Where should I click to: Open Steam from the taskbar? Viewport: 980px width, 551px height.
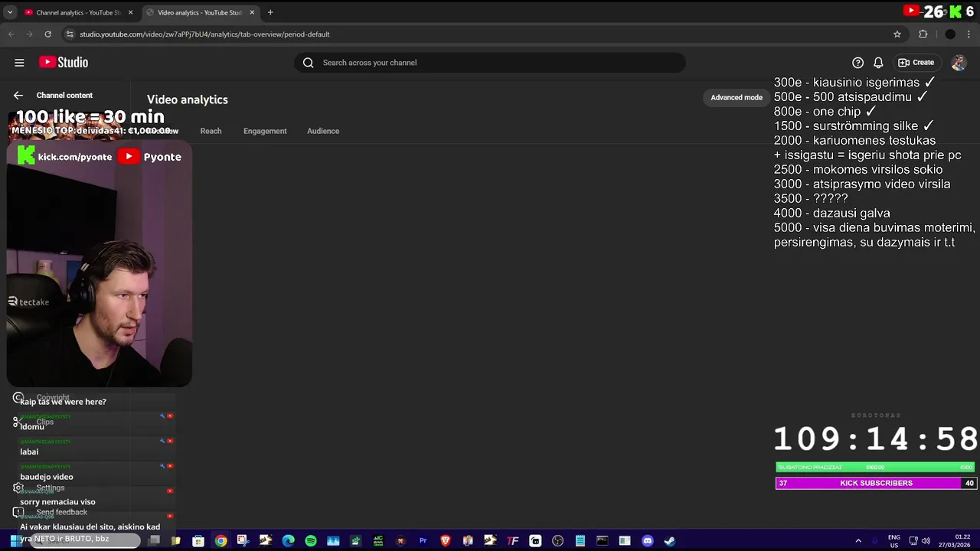pyautogui.click(x=670, y=541)
